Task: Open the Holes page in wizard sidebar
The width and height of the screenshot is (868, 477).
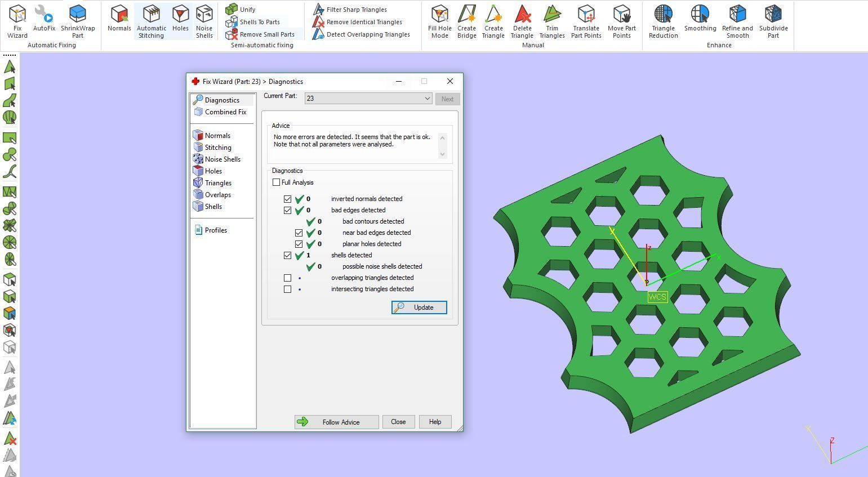Action: coord(213,171)
